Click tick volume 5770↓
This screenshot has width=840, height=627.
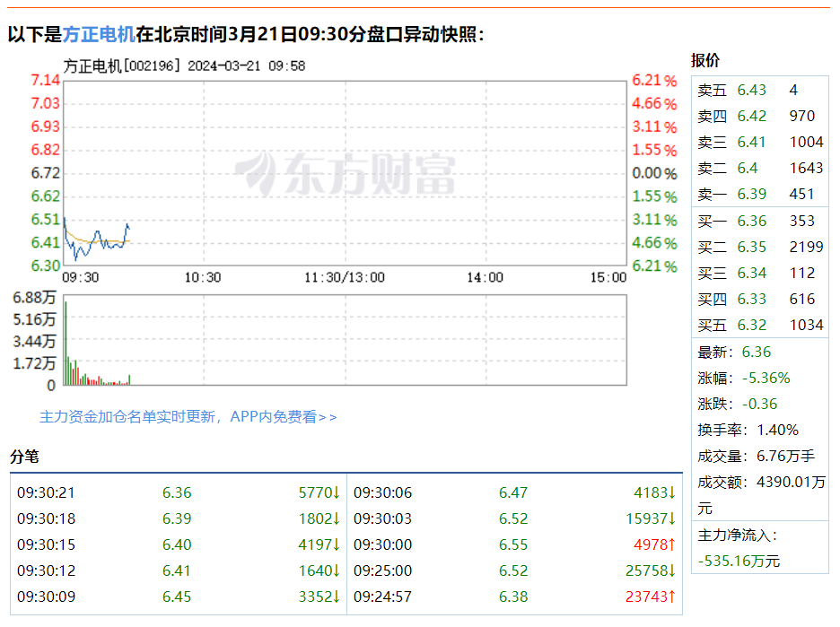tap(319, 492)
